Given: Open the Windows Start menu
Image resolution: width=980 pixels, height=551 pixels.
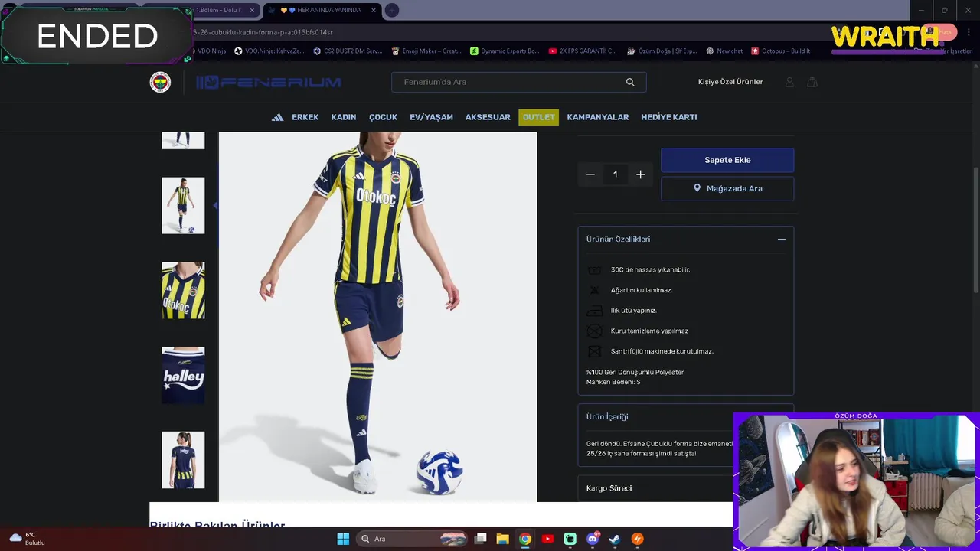Looking at the screenshot, I should pyautogui.click(x=343, y=539).
